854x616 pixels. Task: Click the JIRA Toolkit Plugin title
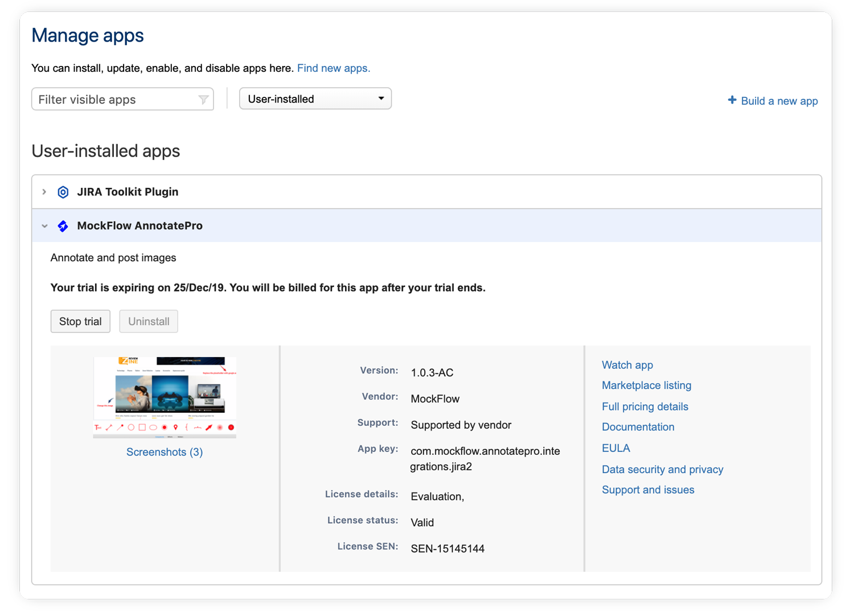point(128,192)
